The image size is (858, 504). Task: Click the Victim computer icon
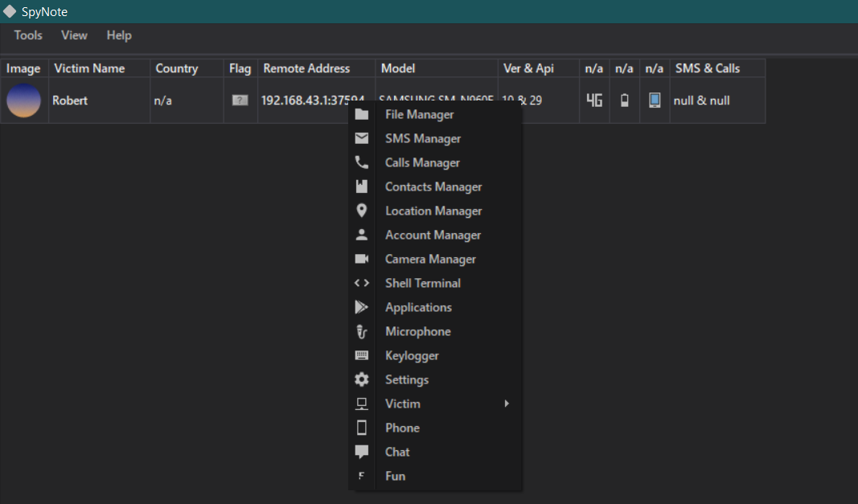pyautogui.click(x=361, y=404)
